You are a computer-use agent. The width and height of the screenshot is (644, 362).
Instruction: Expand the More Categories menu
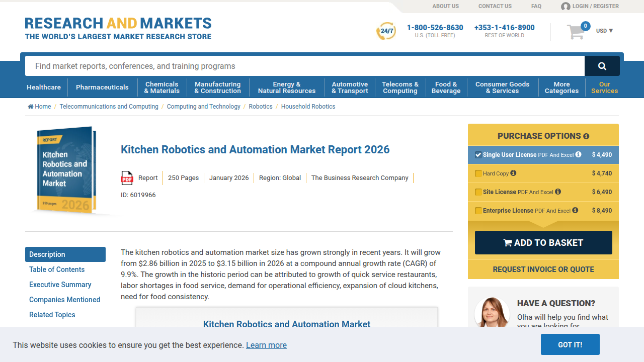[x=561, y=87]
